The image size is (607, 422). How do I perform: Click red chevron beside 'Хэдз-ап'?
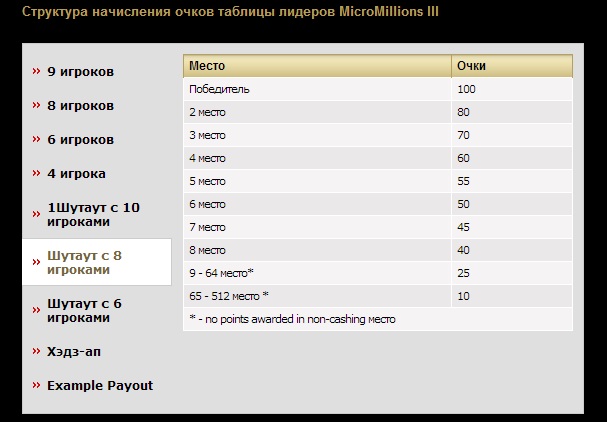[x=36, y=351]
